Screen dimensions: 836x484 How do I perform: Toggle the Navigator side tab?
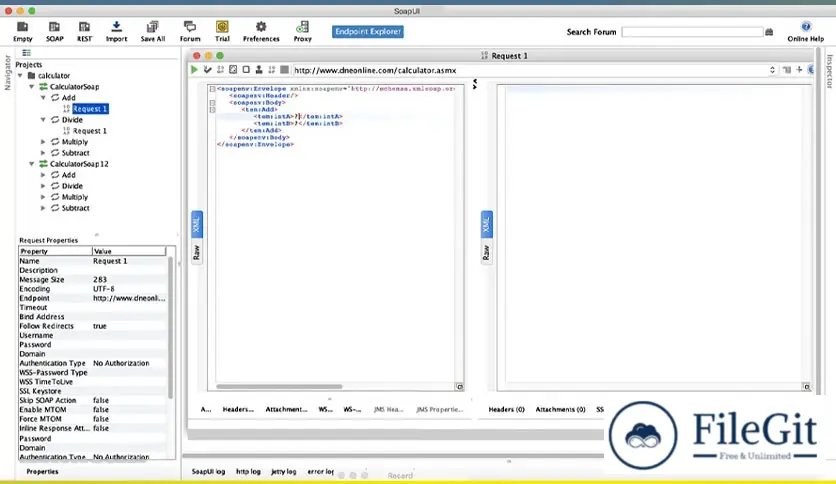(7, 72)
